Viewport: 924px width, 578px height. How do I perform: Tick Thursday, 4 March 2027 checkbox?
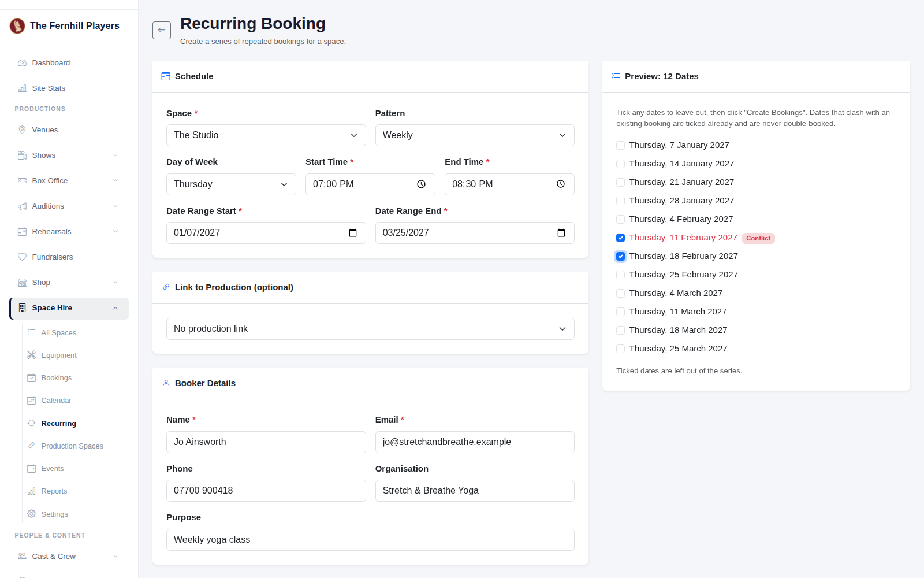tap(621, 294)
